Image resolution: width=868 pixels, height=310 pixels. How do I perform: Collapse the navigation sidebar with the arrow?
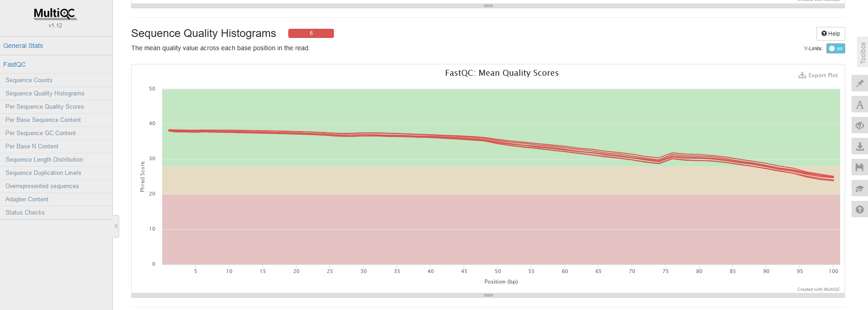click(116, 226)
